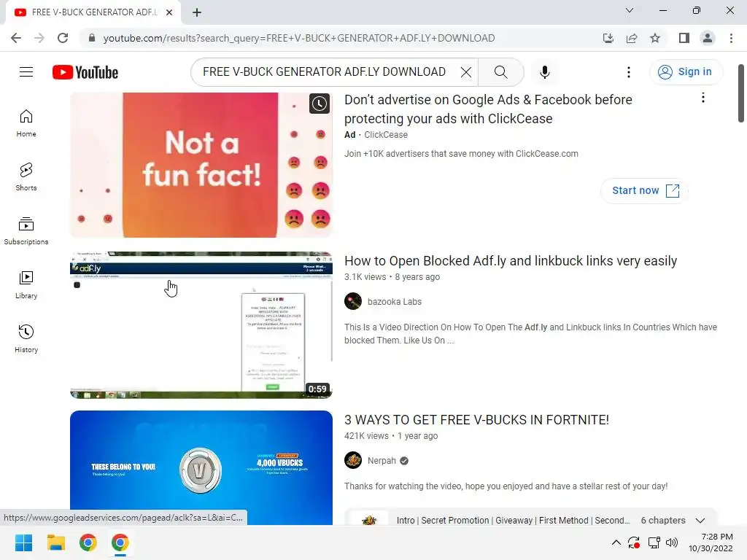Screen dimensions: 747x560
Task: Open the volume speaker tray icon
Action: point(672,542)
